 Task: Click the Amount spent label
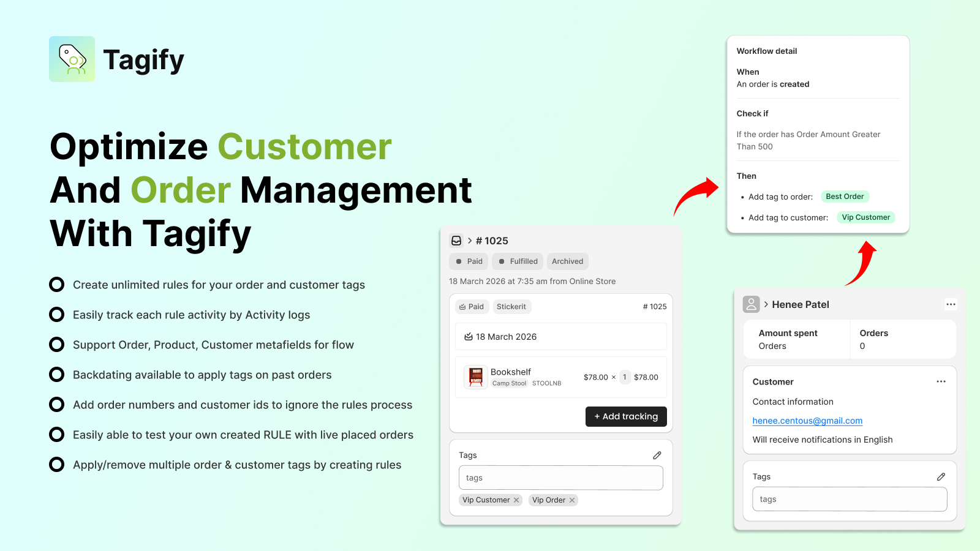[x=788, y=333]
